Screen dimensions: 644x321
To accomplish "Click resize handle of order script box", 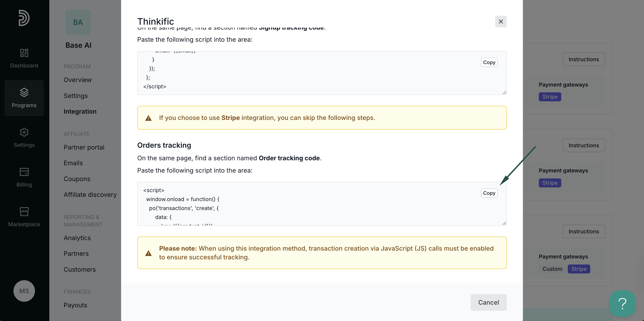I will [504, 223].
